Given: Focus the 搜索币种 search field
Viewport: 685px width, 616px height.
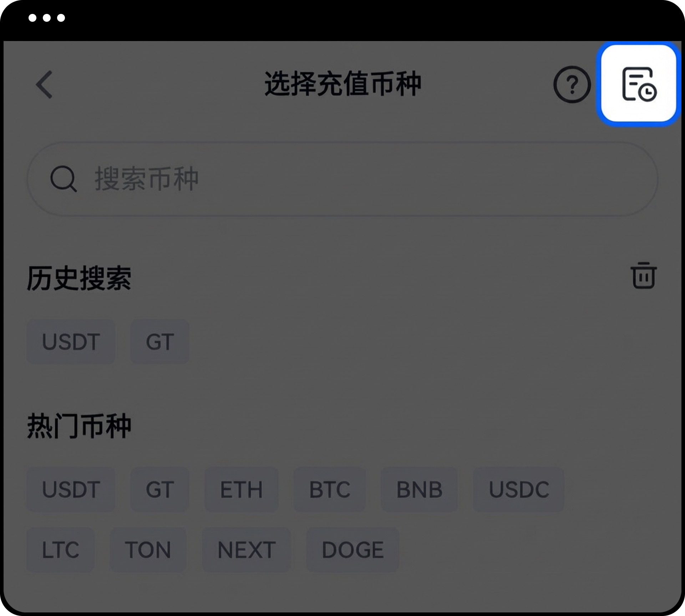Looking at the screenshot, I should (342, 179).
